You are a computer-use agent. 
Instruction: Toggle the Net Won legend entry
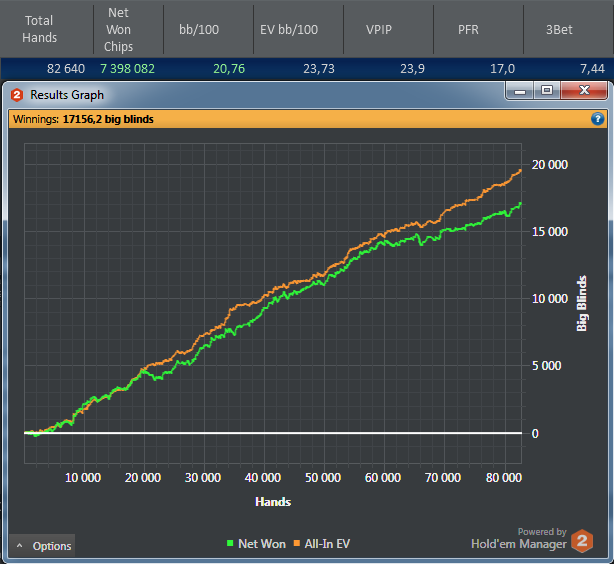point(256,544)
